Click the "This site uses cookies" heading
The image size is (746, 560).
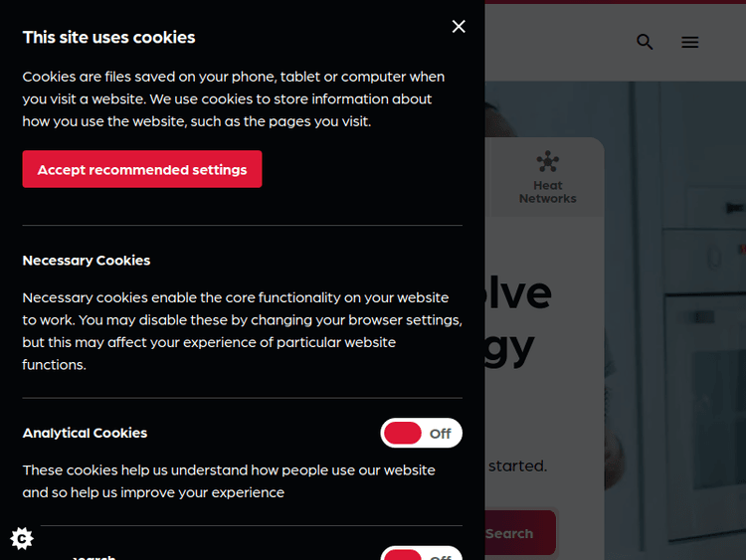[x=108, y=37]
